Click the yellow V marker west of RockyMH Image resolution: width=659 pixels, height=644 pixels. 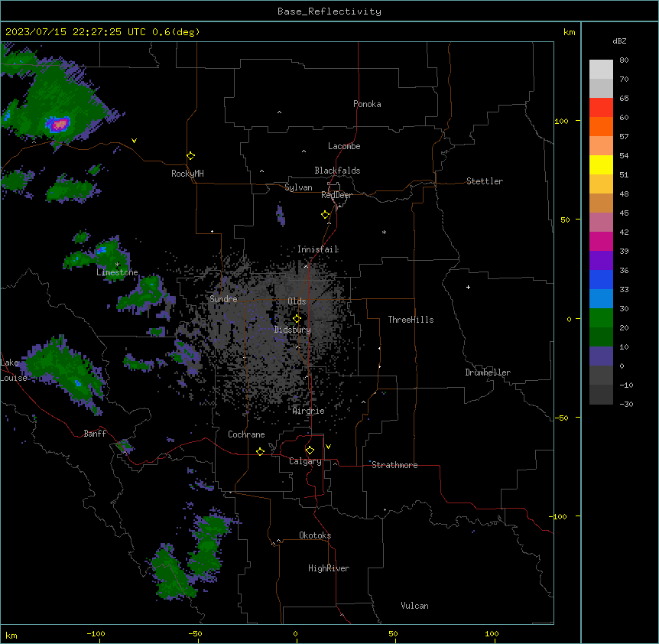[134, 141]
